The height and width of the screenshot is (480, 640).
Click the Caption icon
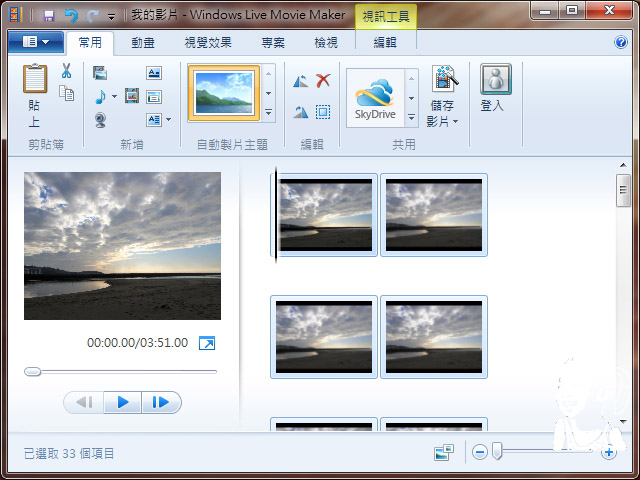[154, 97]
